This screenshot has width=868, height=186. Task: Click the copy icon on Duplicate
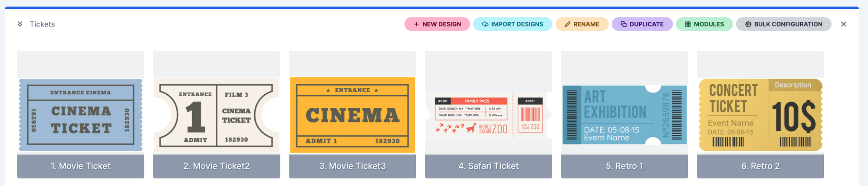(x=624, y=24)
